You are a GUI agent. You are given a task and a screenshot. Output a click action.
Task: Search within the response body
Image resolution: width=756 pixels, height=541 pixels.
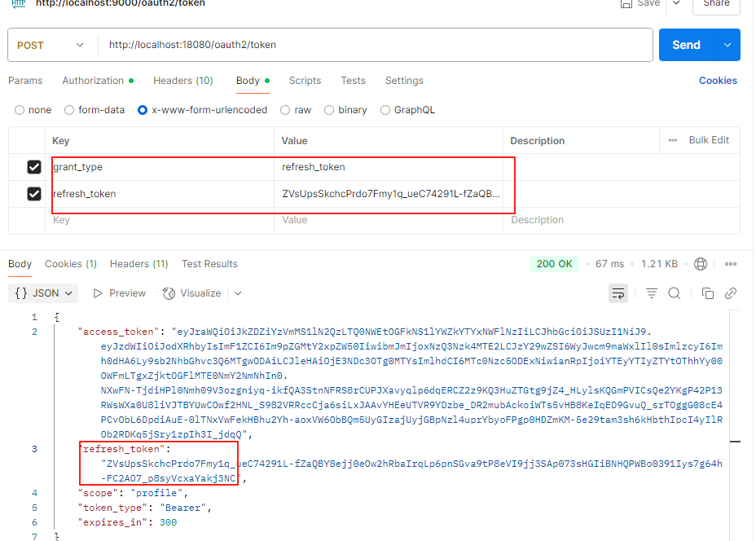(674, 292)
